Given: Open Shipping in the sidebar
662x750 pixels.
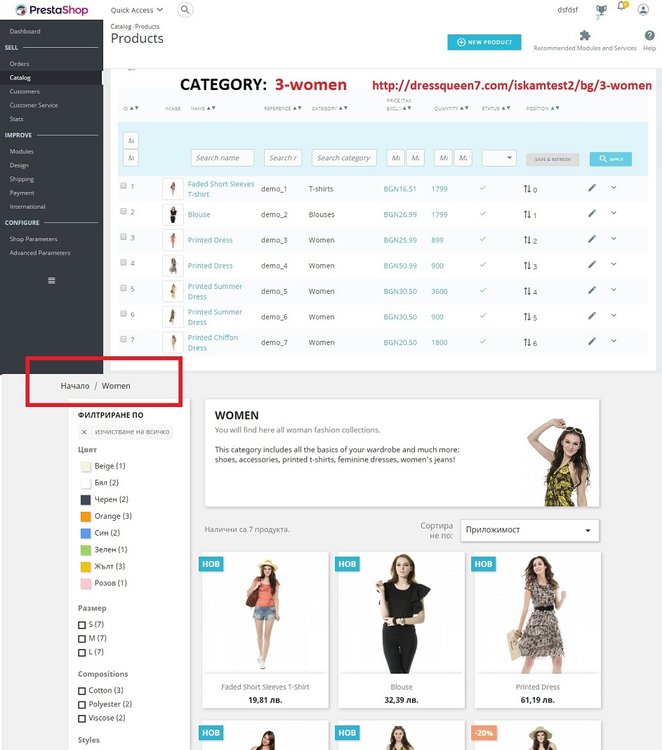Looking at the screenshot, I should tap(22, 179).
